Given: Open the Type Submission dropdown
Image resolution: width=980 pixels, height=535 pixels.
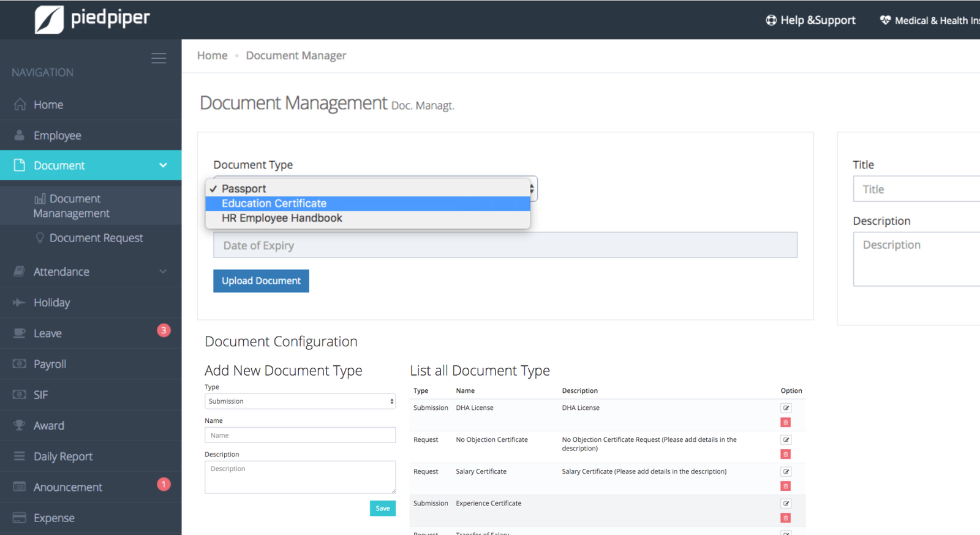Looking at the screenshot, I should tap(300, 401).
